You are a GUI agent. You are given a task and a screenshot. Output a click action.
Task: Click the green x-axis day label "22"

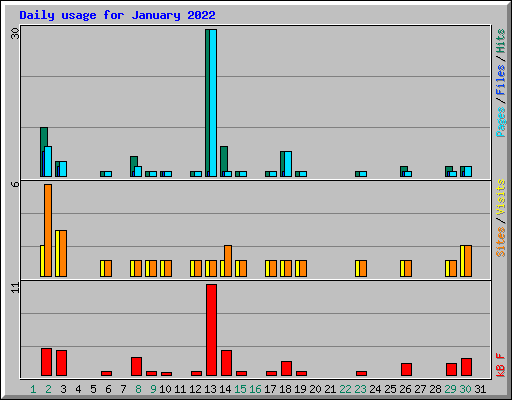(x=345, y=389)
